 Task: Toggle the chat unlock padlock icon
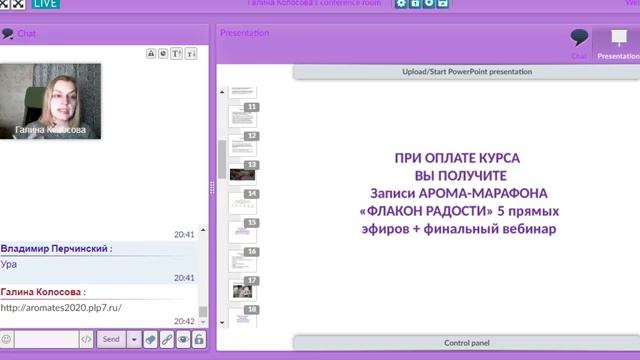199,339
